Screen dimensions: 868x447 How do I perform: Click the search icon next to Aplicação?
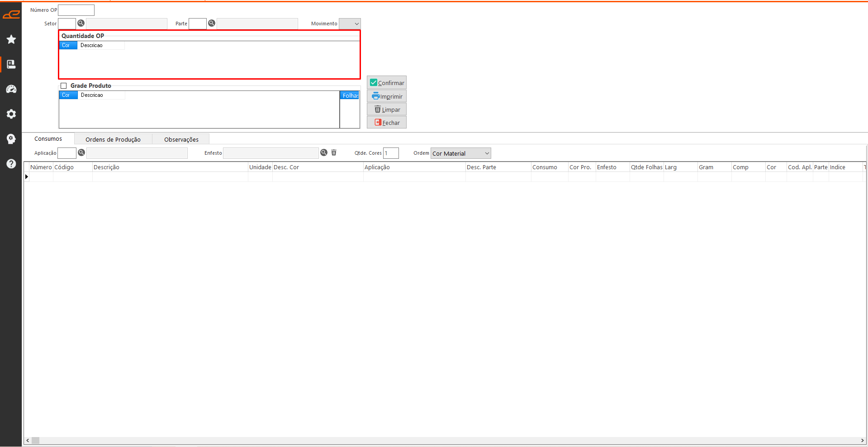click(x=81, y=153)
